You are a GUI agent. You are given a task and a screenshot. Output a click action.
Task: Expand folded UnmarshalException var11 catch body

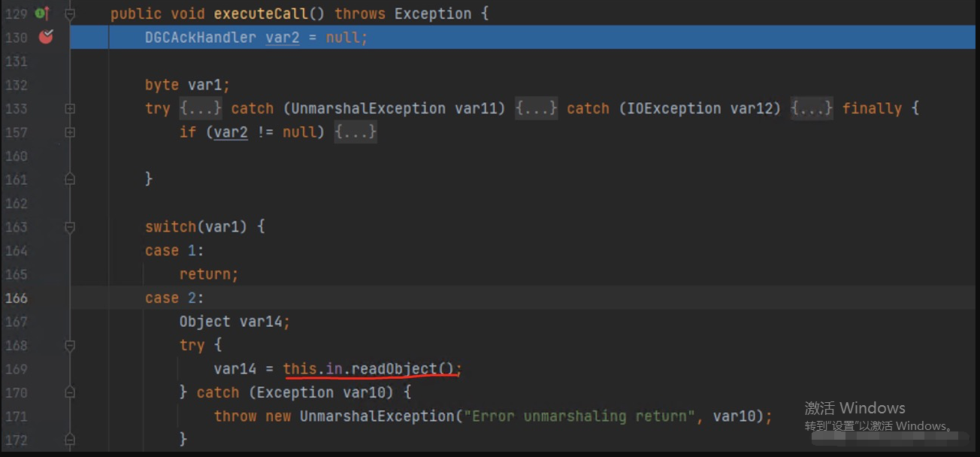point(536,108)
